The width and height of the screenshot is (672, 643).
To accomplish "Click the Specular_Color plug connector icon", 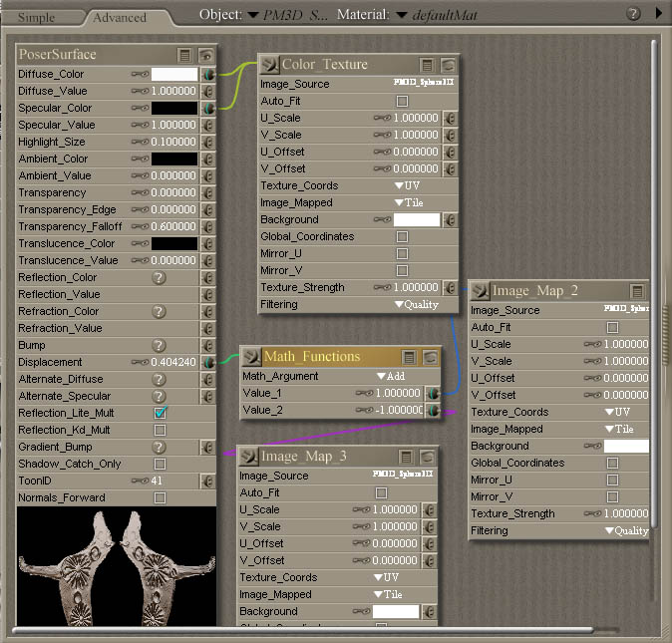I will 208,108.
